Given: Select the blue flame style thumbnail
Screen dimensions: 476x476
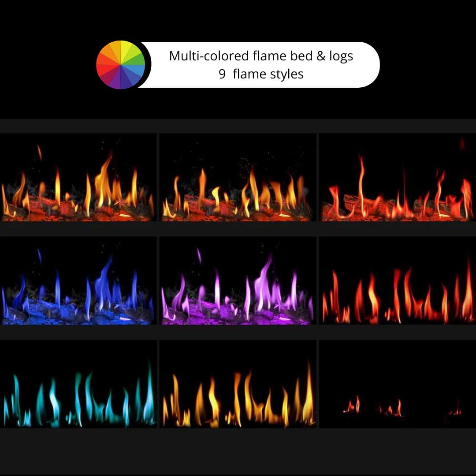Looking at the screenshot, I should pos(78,281).
